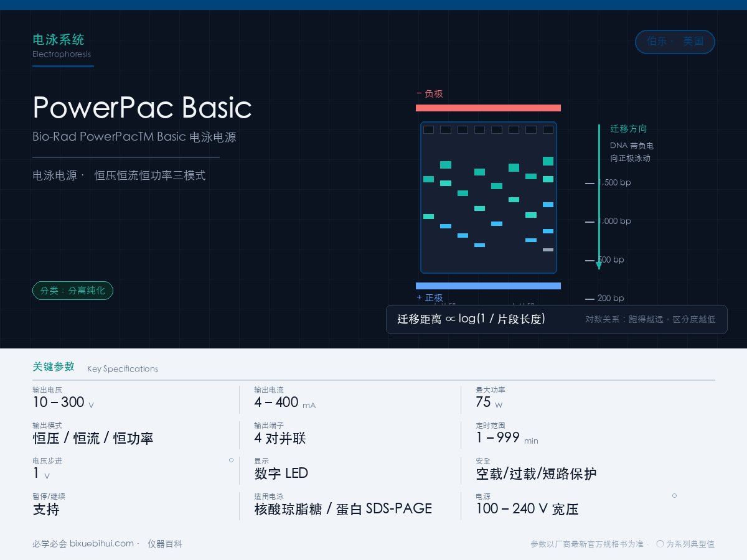Click the PowerPac Basic main heading
747x560 pixels.
tap(142, 108)
